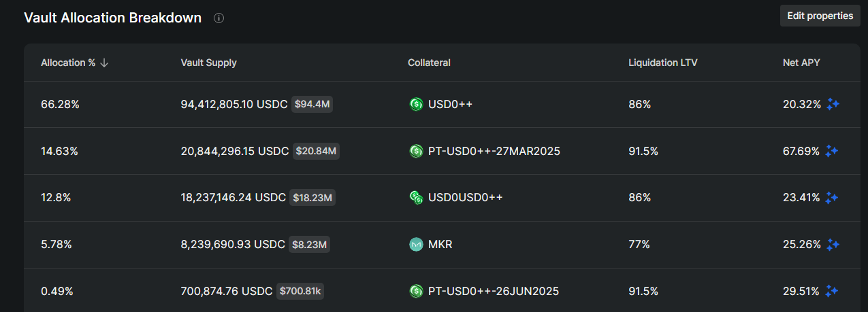Click the Collateral column header

pyautogui.click(x=429, y=63)
